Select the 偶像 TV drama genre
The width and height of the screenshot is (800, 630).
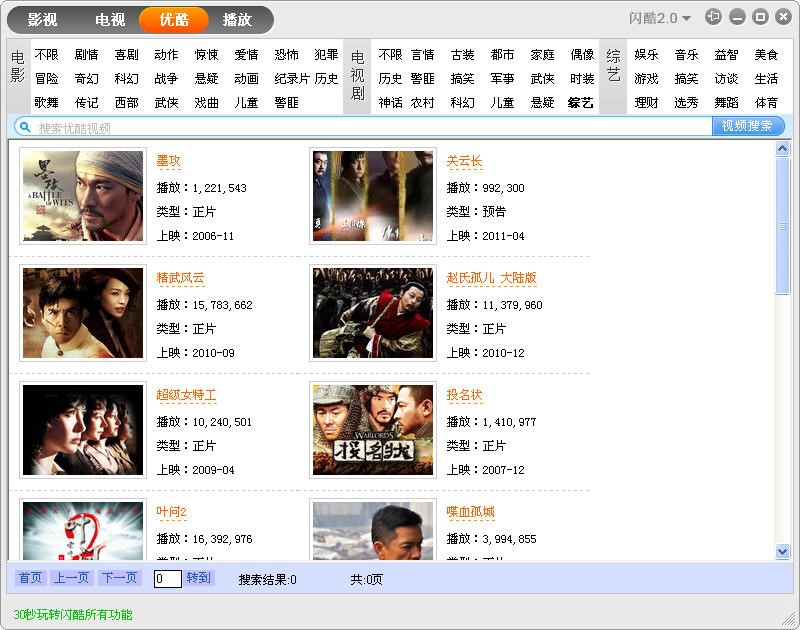click(x=582, y=55)
